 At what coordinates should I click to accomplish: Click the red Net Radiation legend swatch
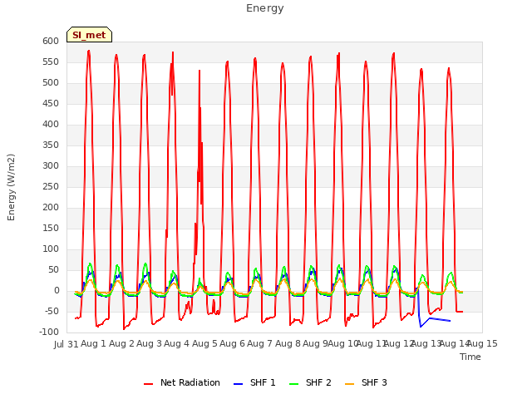click(x=148, y=384)
